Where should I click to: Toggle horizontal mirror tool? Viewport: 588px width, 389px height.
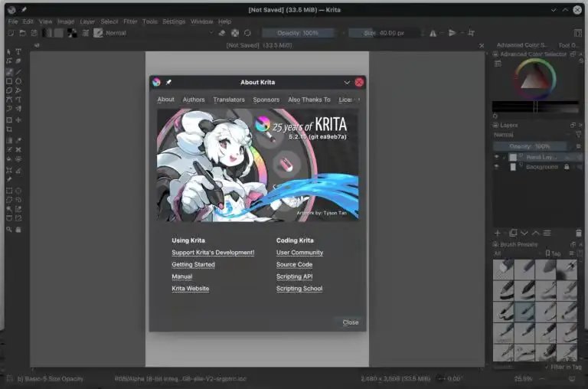(x=433, y=33)
